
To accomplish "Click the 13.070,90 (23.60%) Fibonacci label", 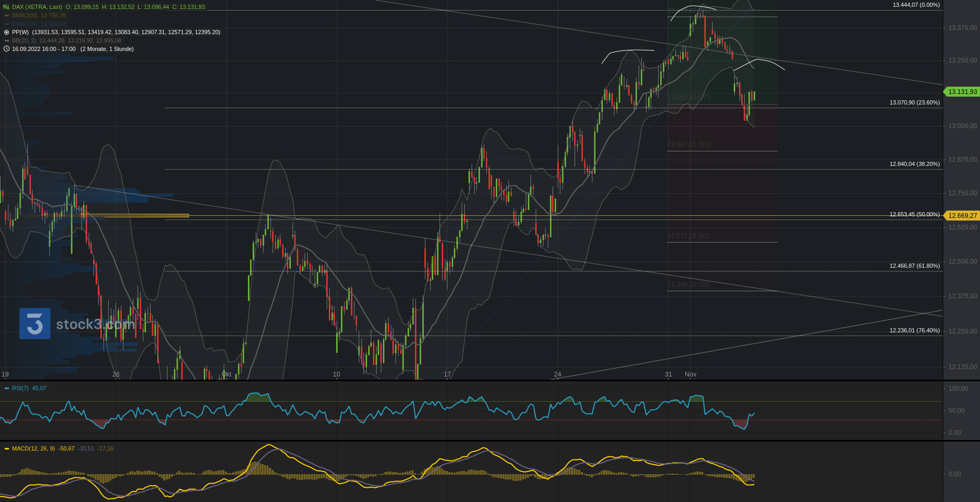I will pos(914,102).
